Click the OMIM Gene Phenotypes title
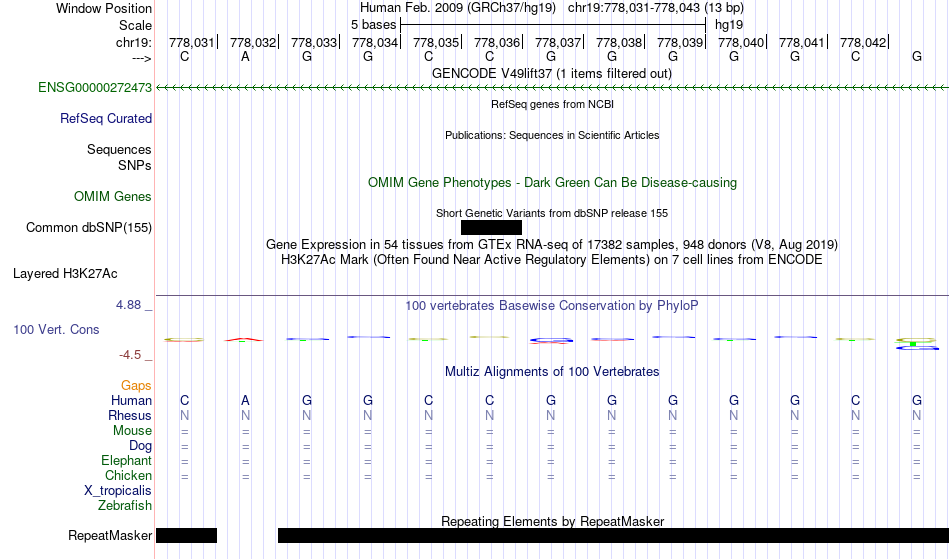Screen dimensions: 950x559 pyautogui.click(x=553, y=182)
